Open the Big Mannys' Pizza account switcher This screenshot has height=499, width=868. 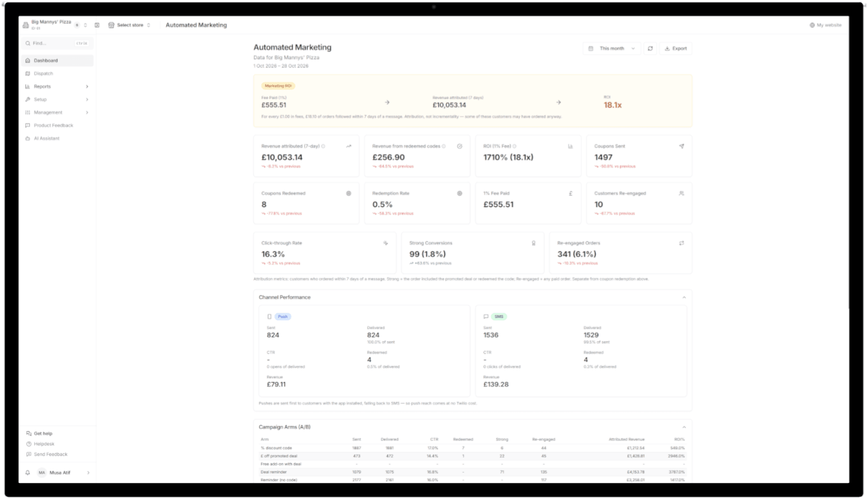coord(55,25)
